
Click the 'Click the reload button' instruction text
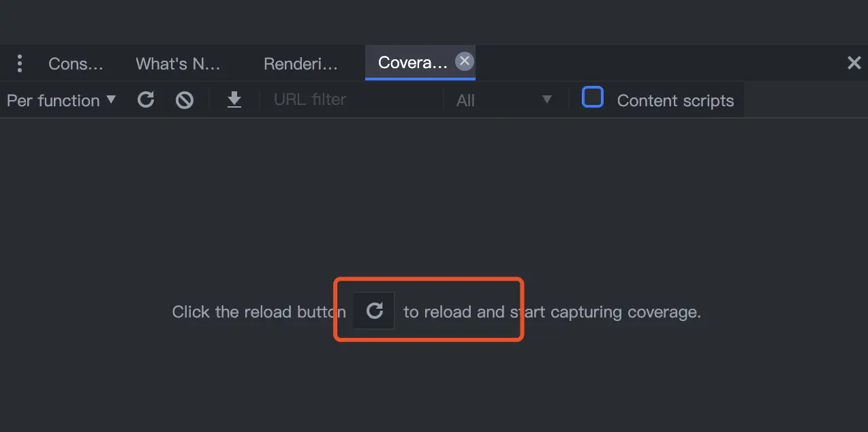259,312
